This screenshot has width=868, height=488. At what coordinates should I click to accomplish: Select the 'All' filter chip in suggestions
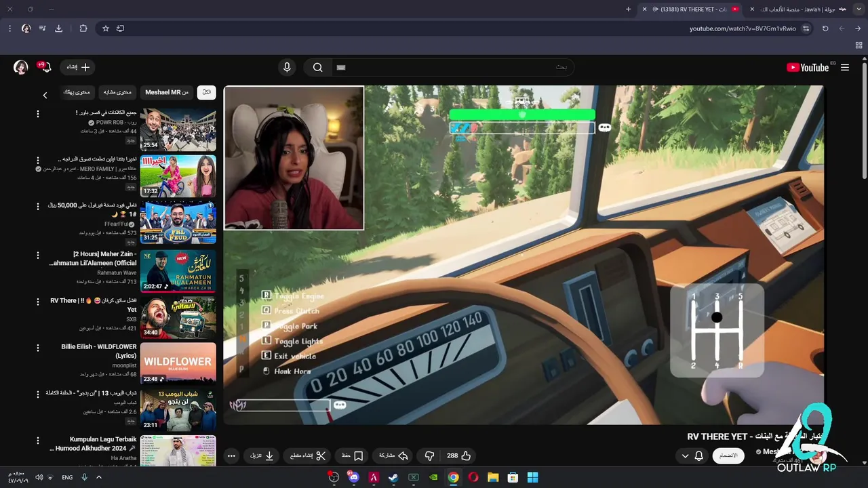206,92
